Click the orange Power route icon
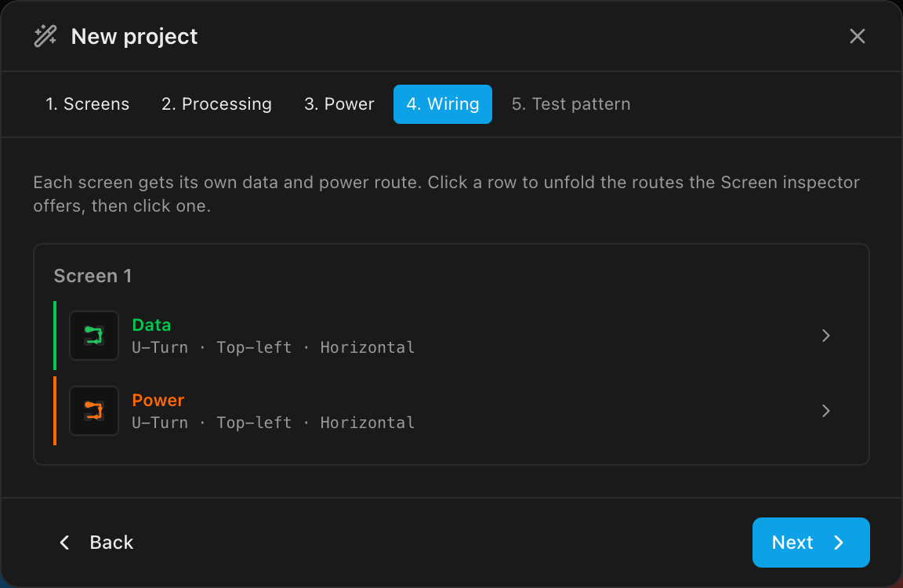The height and width of the screenshot is (588, 903). point(94,411)
